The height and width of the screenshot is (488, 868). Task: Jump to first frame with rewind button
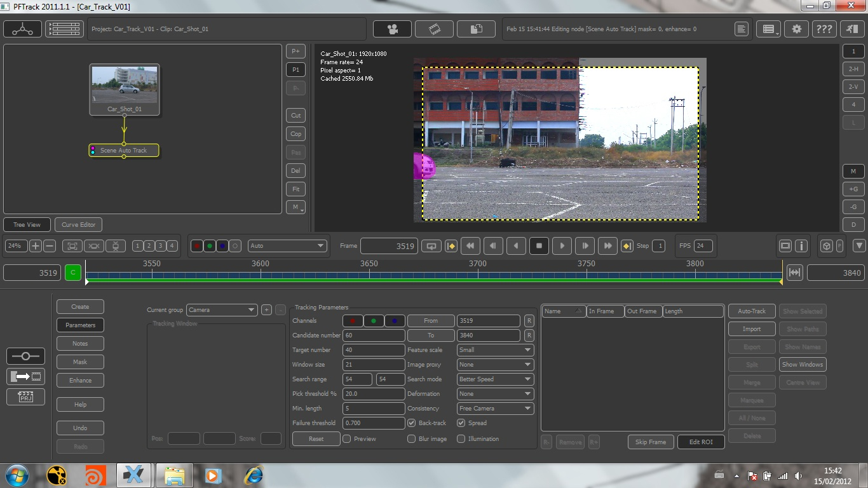point(470,246)
